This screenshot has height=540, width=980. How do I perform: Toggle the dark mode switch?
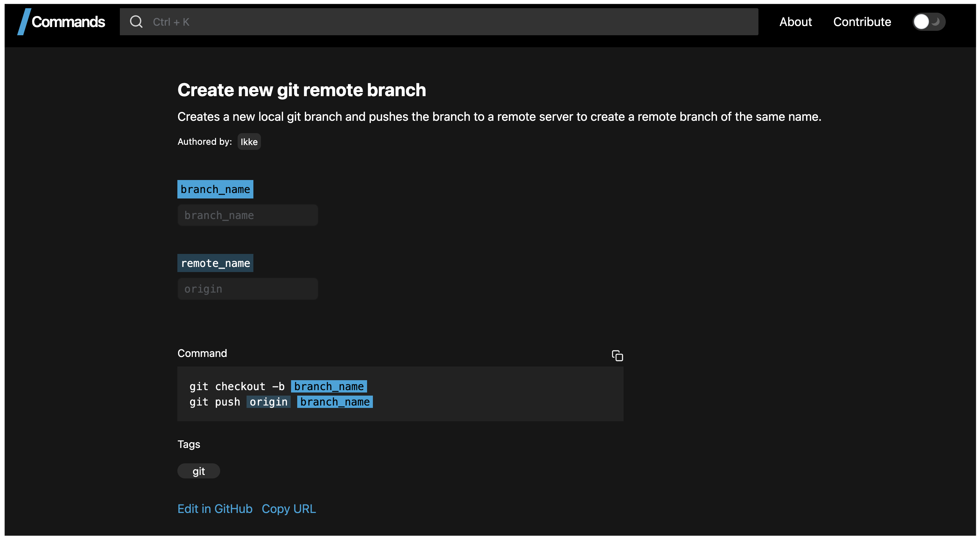pyautogui.click(x=929, y=22)
